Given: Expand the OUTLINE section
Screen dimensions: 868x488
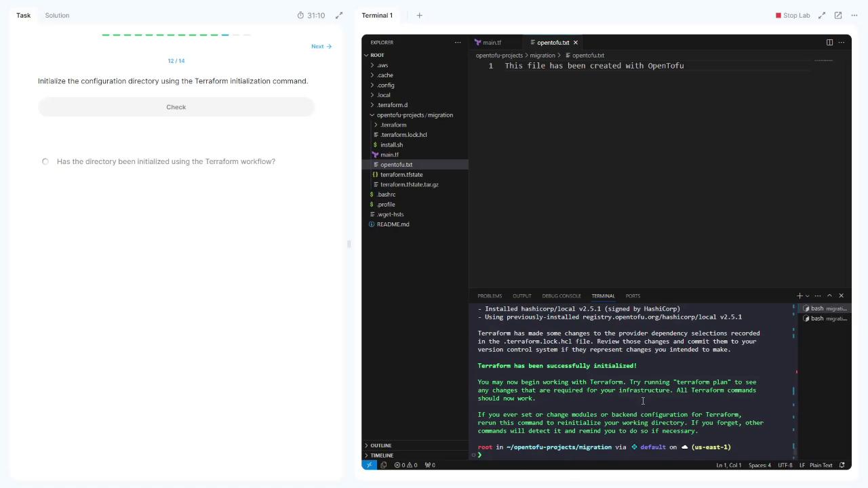Looking at the screenshot, I should [380, 445].
